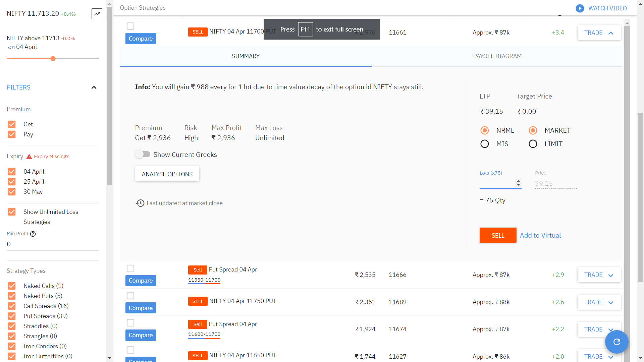Tick checkbox for NIFTY 11650 PUT row
Screen dimensions: 644x362
click(130, 350)
